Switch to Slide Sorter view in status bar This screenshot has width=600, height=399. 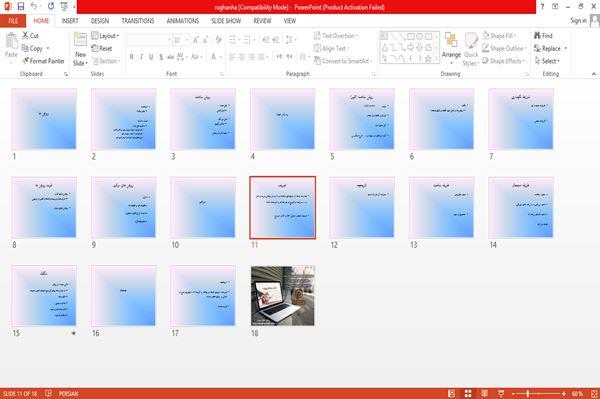tap(468, 393)
